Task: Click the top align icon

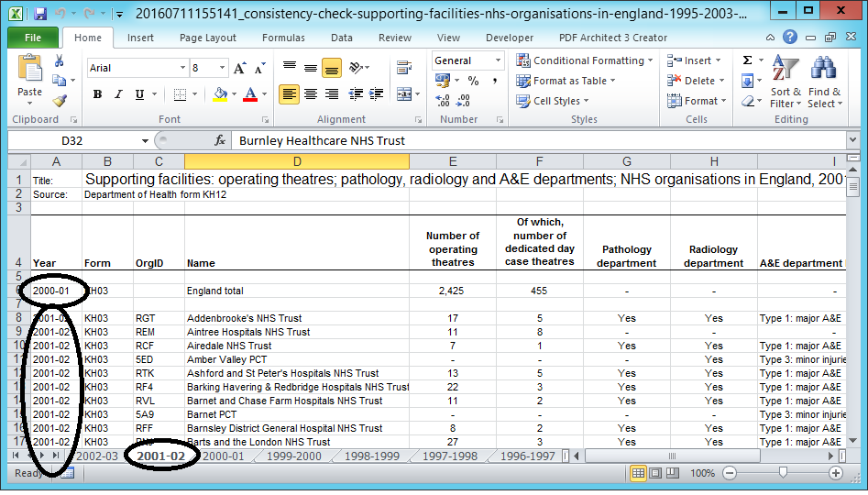Action: point(290,68)
